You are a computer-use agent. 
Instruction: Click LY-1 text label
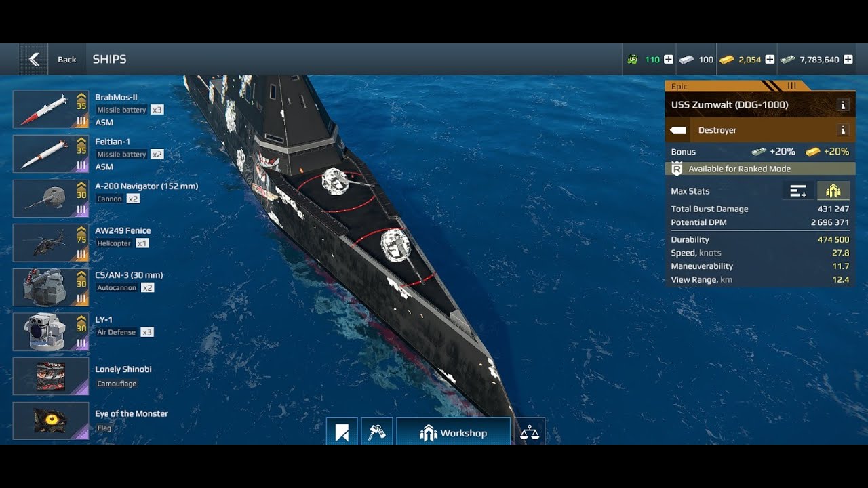[104, 319]
